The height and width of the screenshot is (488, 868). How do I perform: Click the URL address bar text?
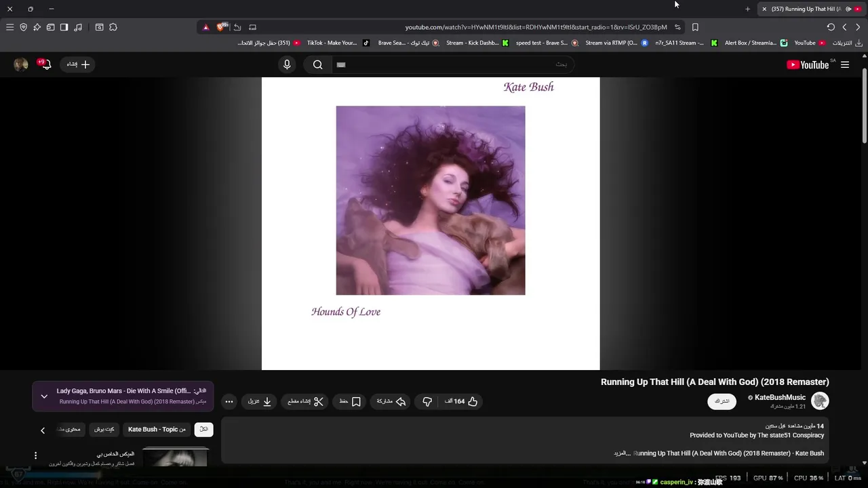click(x=536, y=27)
